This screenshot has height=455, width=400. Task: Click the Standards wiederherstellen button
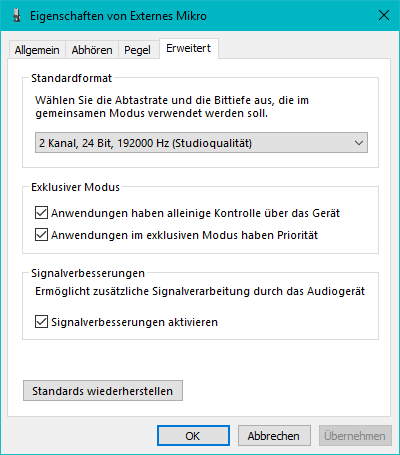(103, 391)
